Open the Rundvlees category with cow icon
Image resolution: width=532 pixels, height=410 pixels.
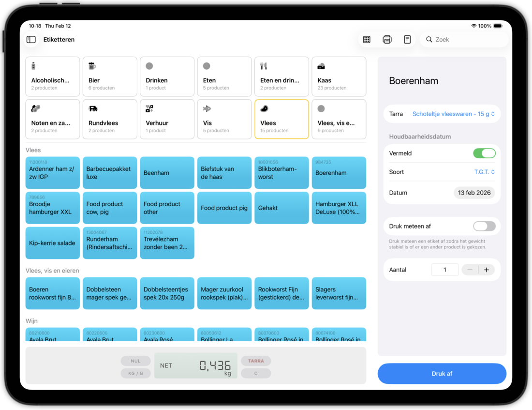[110, 119]
